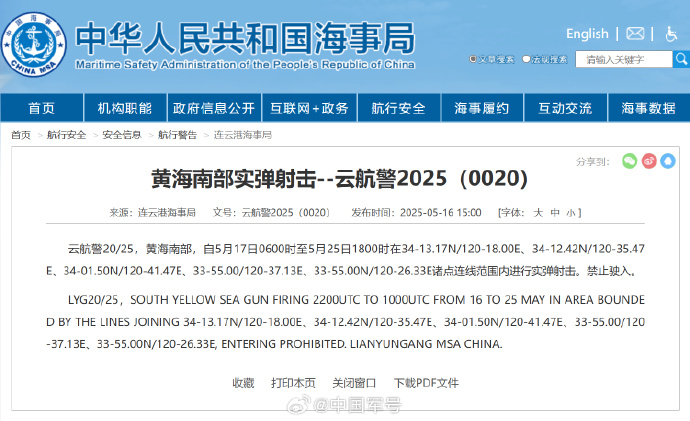Viewport: 690px width, 421px height.
Task: Click the 文号: 云航警2025 (0020) text
Action: 272,213
